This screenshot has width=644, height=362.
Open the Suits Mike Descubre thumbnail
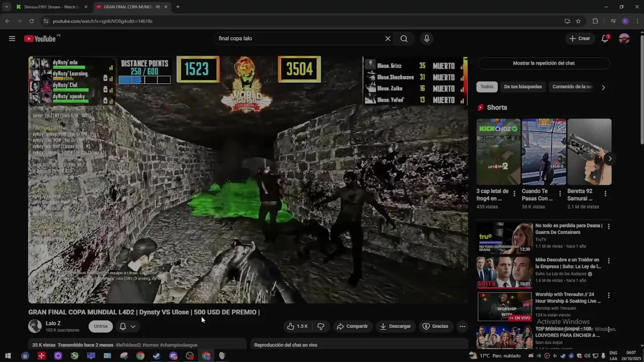pyautogui.click(x=505, y=273)
